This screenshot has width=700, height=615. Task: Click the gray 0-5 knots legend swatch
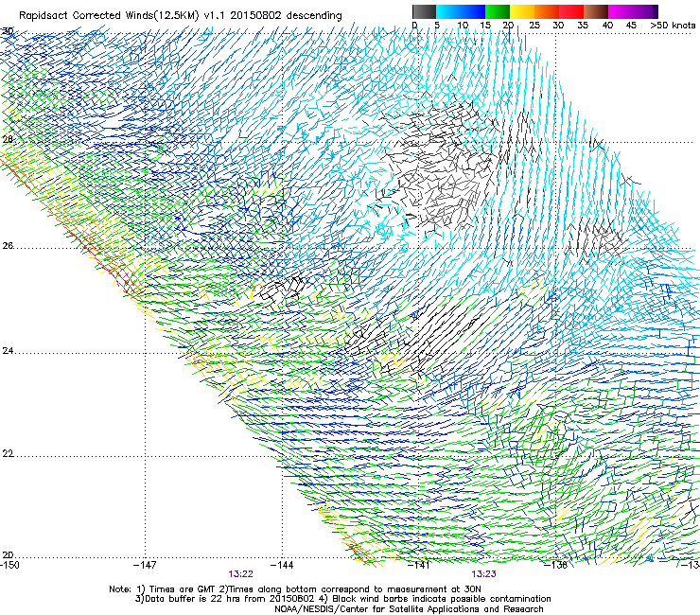(x=424, y=11)
